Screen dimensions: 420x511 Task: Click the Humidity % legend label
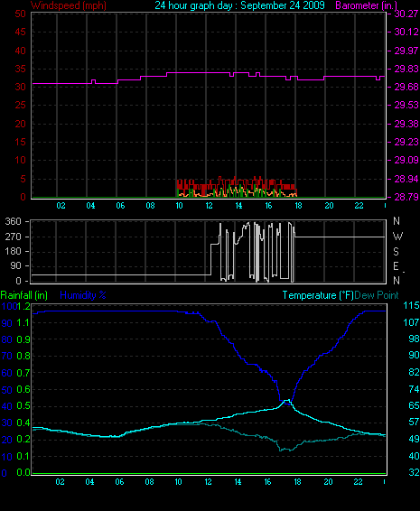[x=83, y=295]
